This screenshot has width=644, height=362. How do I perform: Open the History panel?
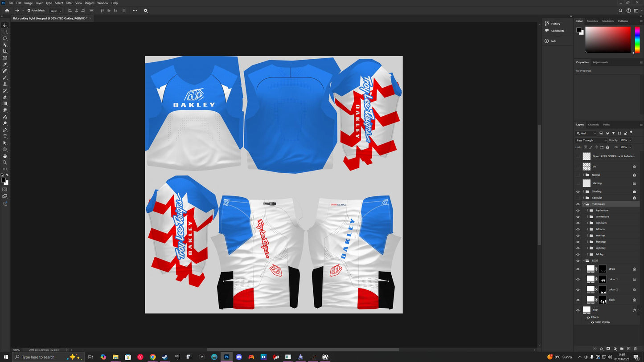pyautogui.click(x=556, y=24)
